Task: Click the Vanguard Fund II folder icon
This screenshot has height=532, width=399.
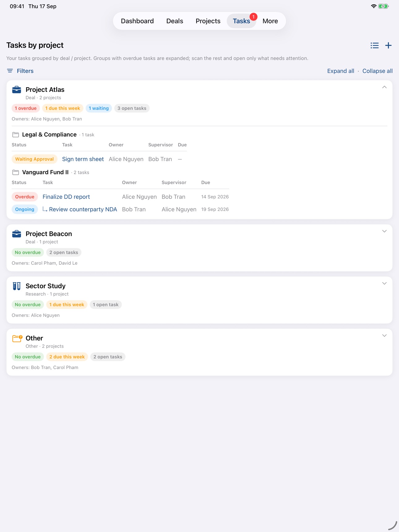Action: 15,172
